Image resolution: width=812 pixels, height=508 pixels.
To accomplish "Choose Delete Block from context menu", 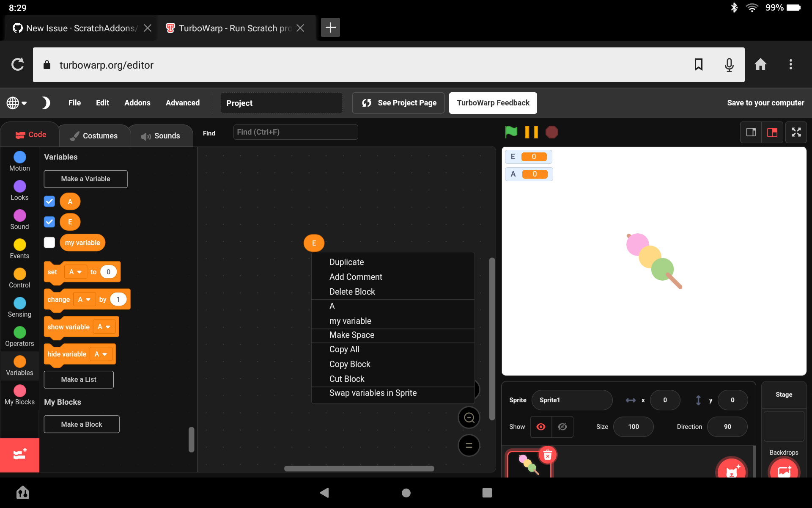I will 352,291.
